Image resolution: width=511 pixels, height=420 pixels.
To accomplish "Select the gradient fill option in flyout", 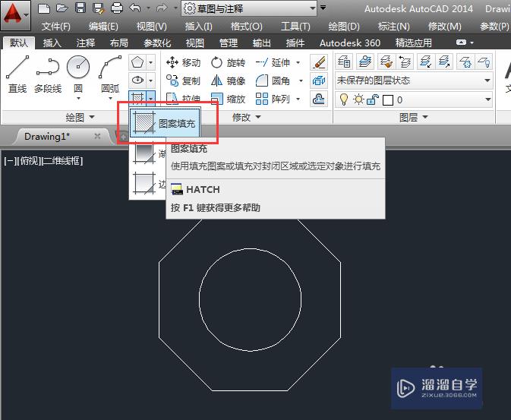I will tap(147, 153).
